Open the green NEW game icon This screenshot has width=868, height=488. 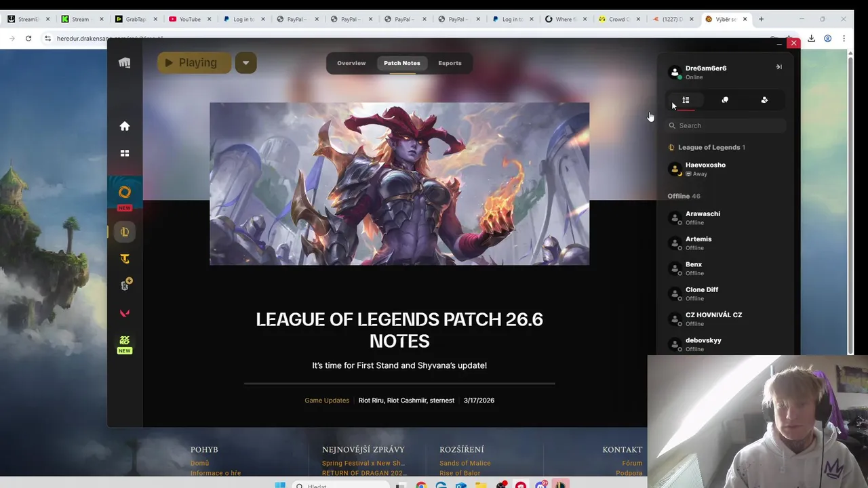(125, 344)
